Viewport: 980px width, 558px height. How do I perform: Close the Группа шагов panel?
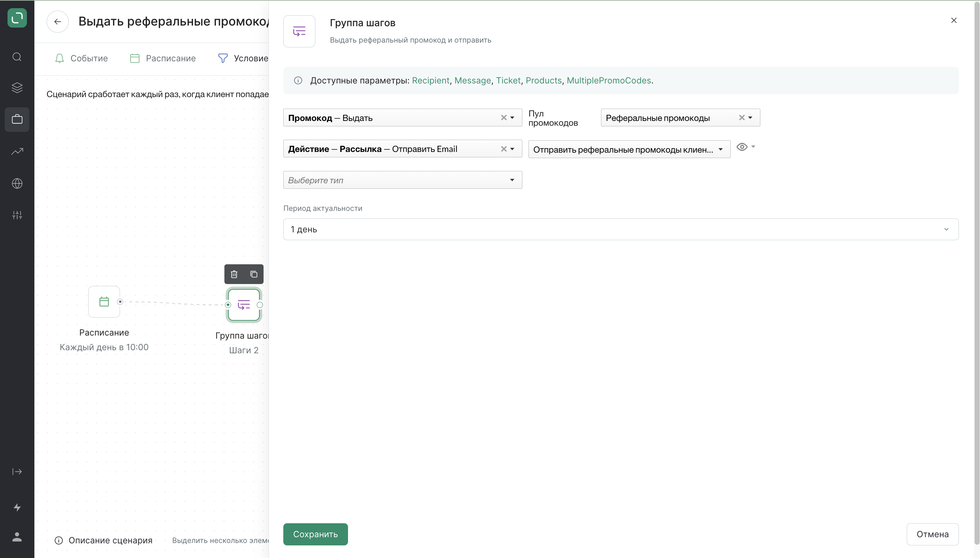click(x=953, y=20)
